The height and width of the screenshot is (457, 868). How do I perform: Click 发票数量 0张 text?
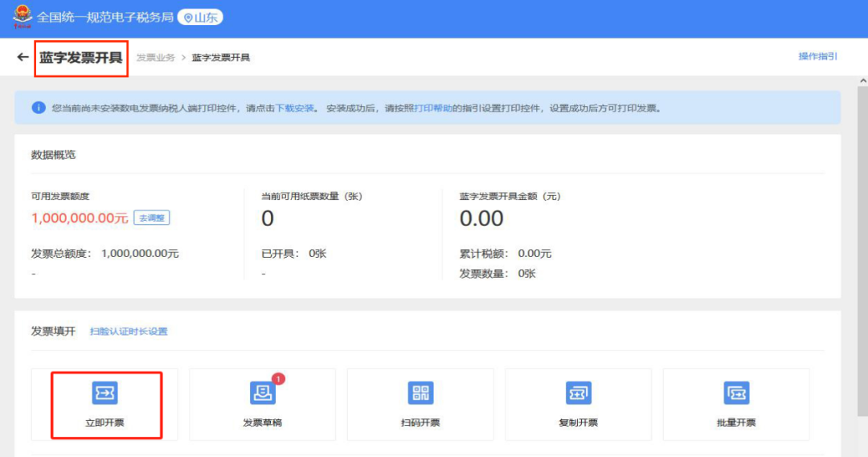click(x=497, y=274)
